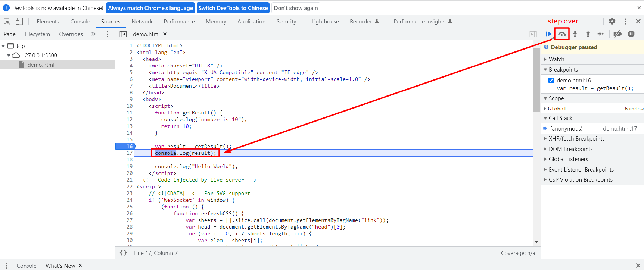Close the bottom drawer
The height and width of the screenshot is (270, 644).
pyautogui.click(x=638, y=266)
